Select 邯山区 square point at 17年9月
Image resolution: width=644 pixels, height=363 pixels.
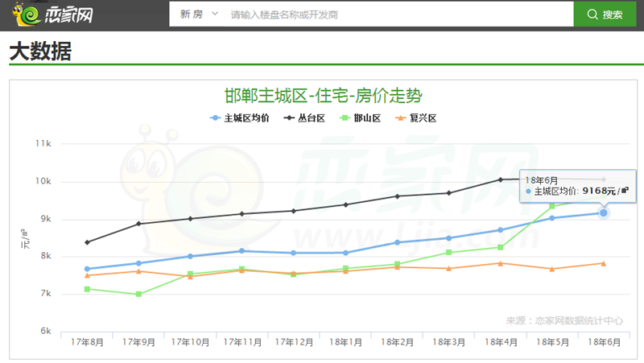coord(138,294)
